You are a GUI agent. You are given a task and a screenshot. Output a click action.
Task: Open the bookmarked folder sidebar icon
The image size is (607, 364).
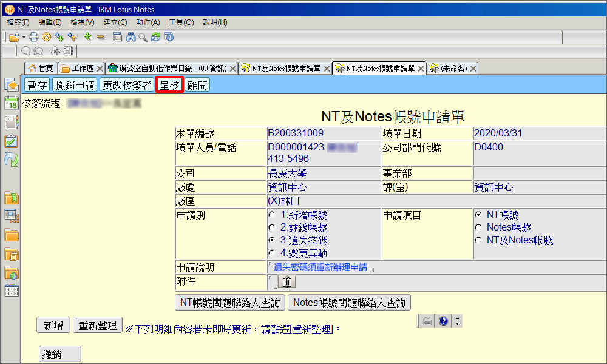(x=11, y=198)
